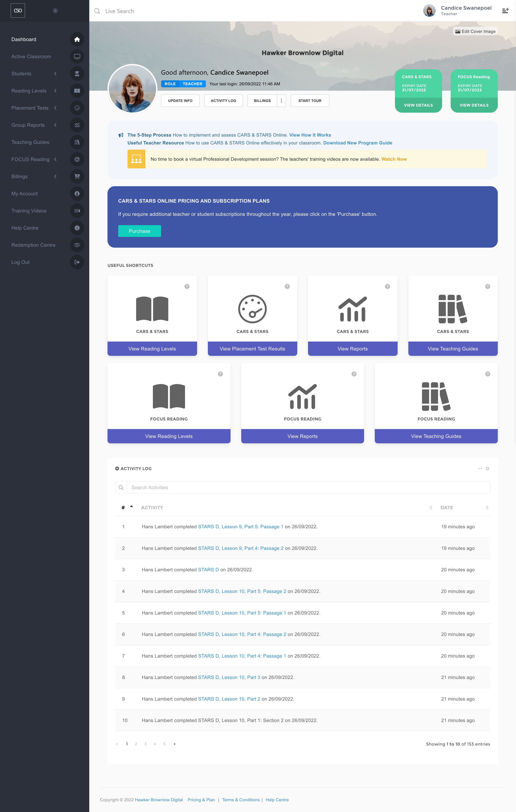Open Training Videos from the sidebar

coord(29,211)
